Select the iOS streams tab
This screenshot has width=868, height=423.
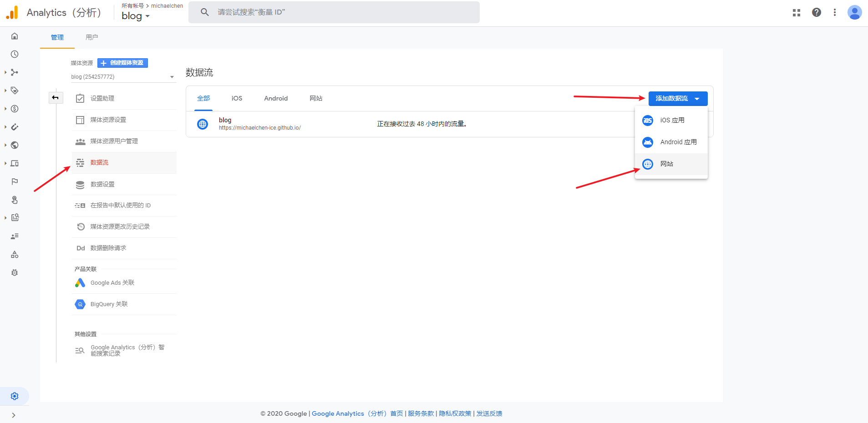pyautogui.click(x=237, y=98)
